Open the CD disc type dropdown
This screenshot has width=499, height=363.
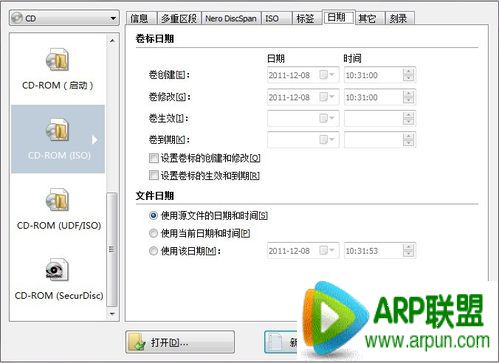pyautogui.click(x=64, y=18)
